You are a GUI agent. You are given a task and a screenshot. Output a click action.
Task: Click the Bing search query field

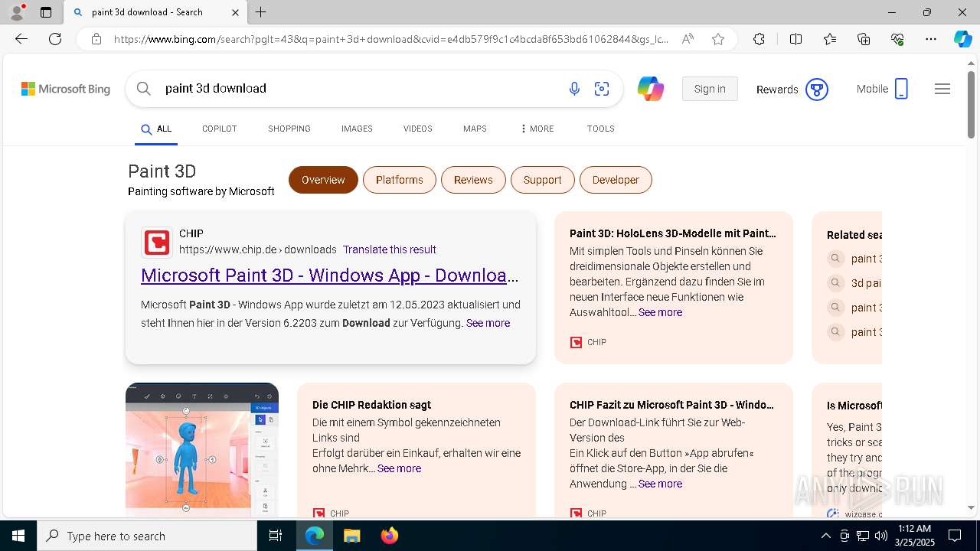point(360,89)
